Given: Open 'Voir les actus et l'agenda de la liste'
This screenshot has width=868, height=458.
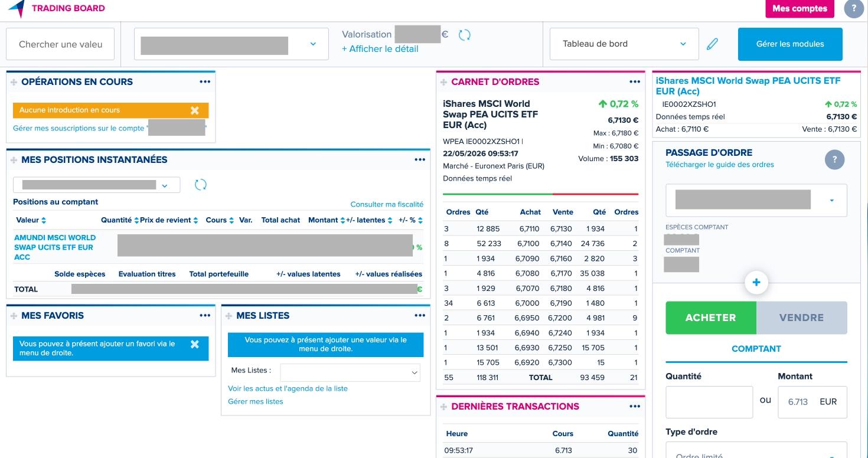Looking at the screenshot, I should (288, 388).
